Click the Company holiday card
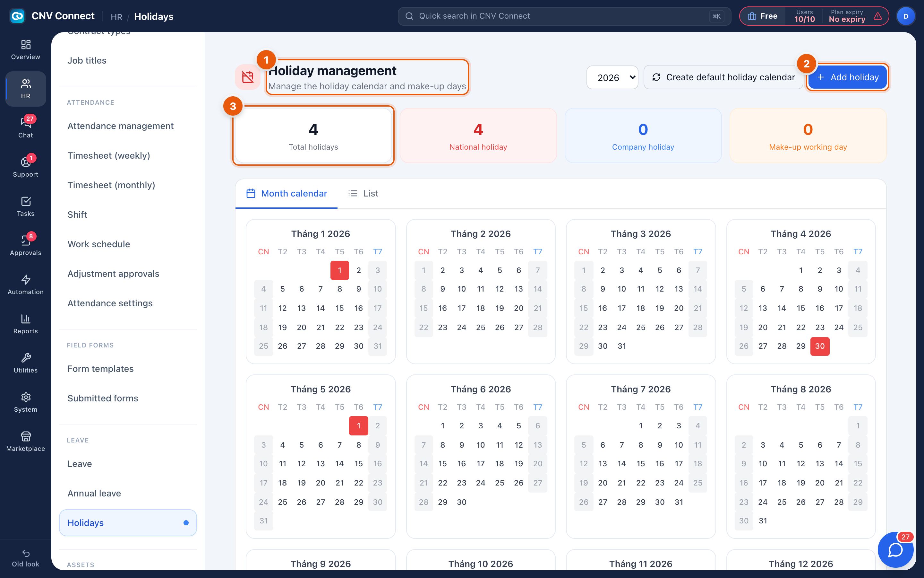 (643, 136)
